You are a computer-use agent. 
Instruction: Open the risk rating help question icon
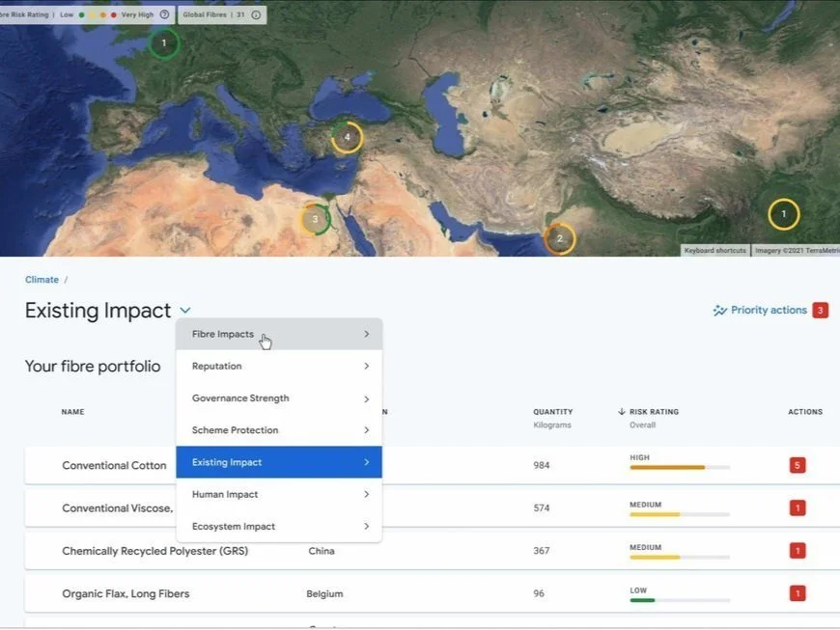[x=164, y=15]
